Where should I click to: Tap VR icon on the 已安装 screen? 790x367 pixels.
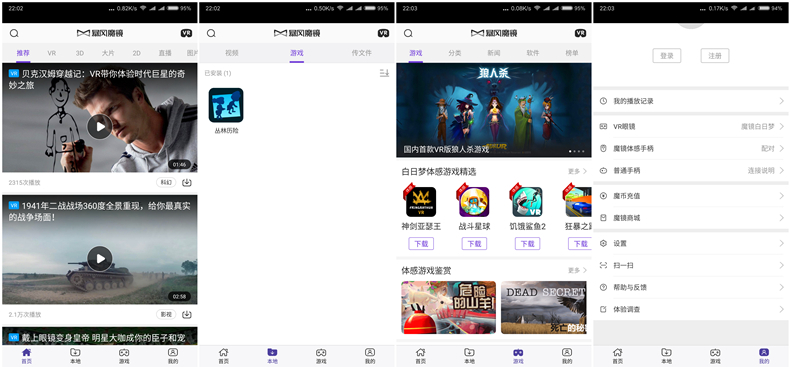click(x=383, y=33)
